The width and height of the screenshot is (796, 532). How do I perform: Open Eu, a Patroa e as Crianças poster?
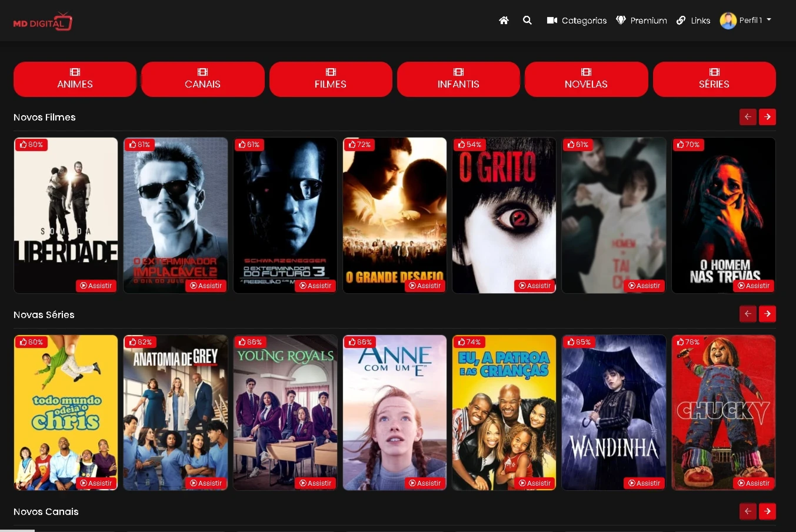click(x=504, y=413)
